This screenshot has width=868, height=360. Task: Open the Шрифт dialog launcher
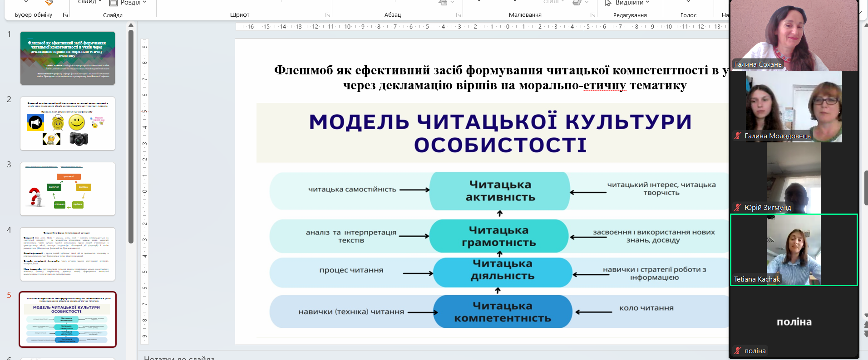point(327,15)
